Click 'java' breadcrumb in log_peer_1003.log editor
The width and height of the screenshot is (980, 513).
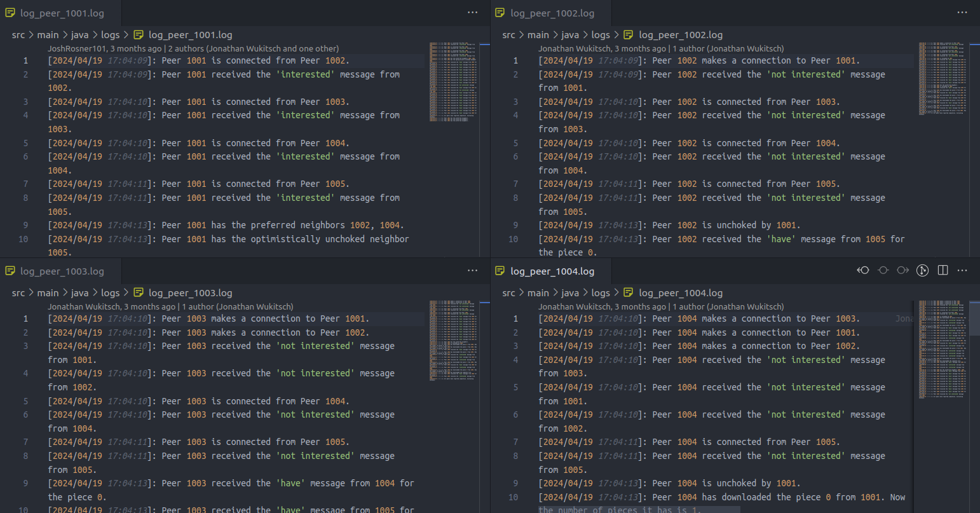click(79, 293)
